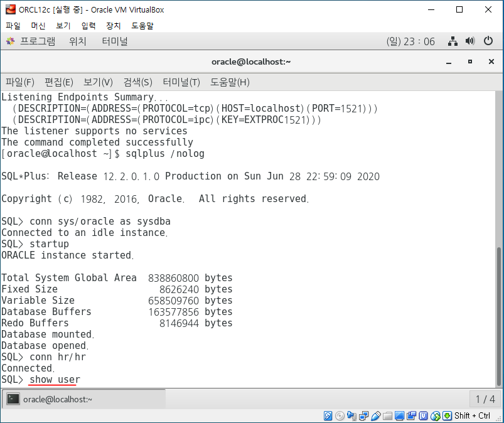Open the VirtualBox 보기 menu
The width and height of the screenshot is (504, 423).
(63, 26)
